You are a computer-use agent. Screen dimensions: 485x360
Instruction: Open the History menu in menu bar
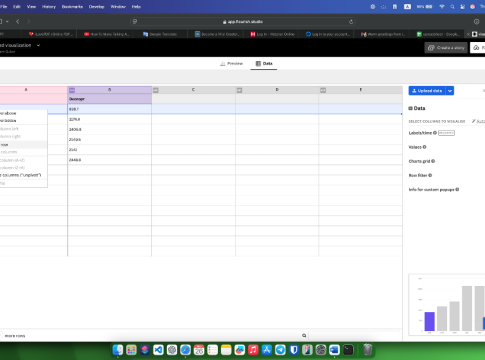point(49,7)
